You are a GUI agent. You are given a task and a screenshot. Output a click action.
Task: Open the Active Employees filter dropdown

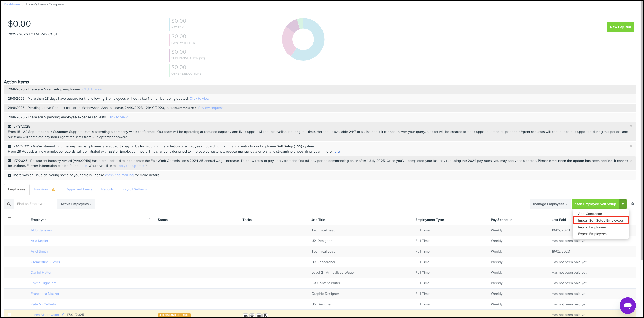[x=76, y=204]
